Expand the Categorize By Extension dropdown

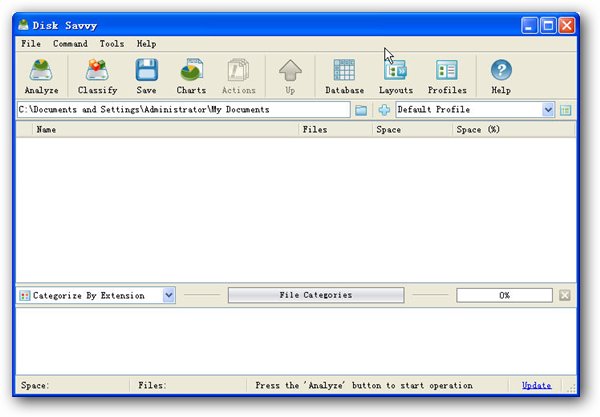pos(168,295)
